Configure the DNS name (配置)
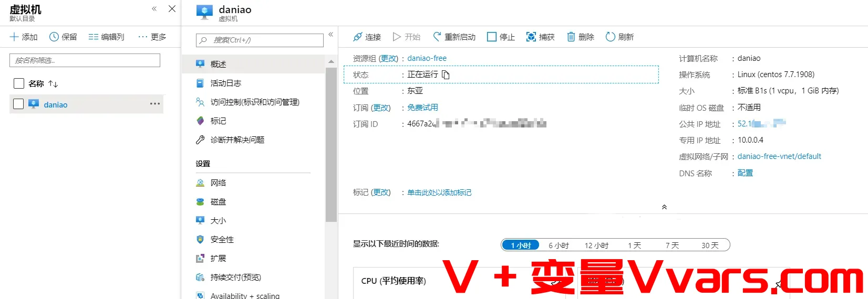Viewport: 868px width, 299px height. pos(745,173)
